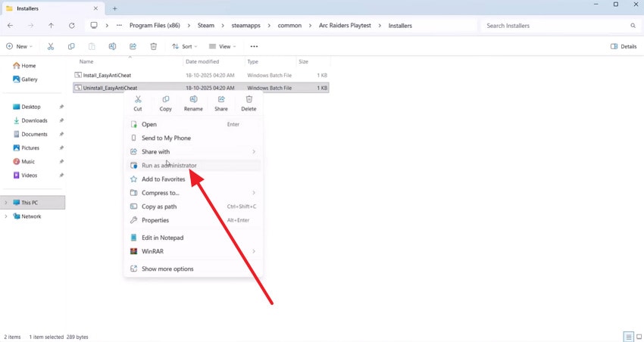Expand the Share with submenu arrow
The width and height of the screenshot is (644, 342).
point(254,152)
